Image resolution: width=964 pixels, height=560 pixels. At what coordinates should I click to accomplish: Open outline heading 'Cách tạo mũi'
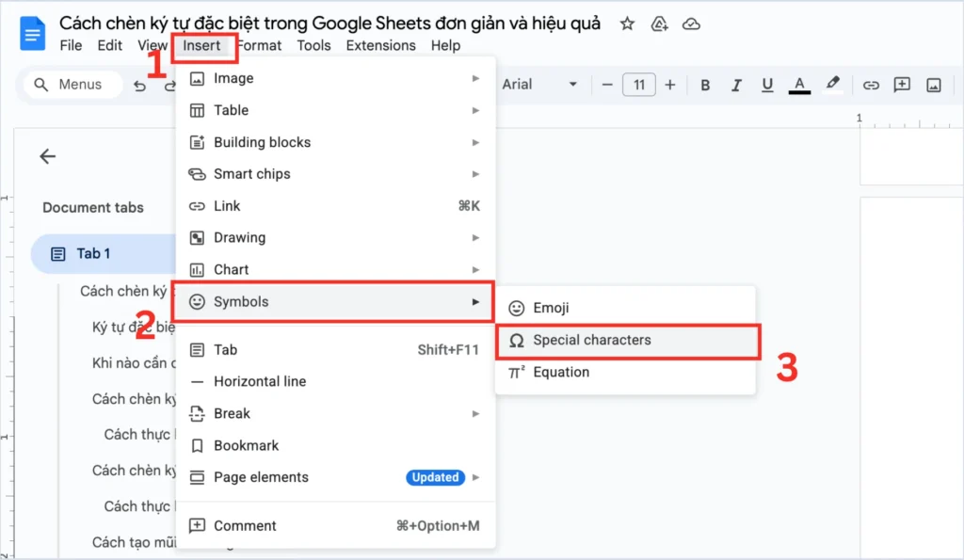coord(134,541)
